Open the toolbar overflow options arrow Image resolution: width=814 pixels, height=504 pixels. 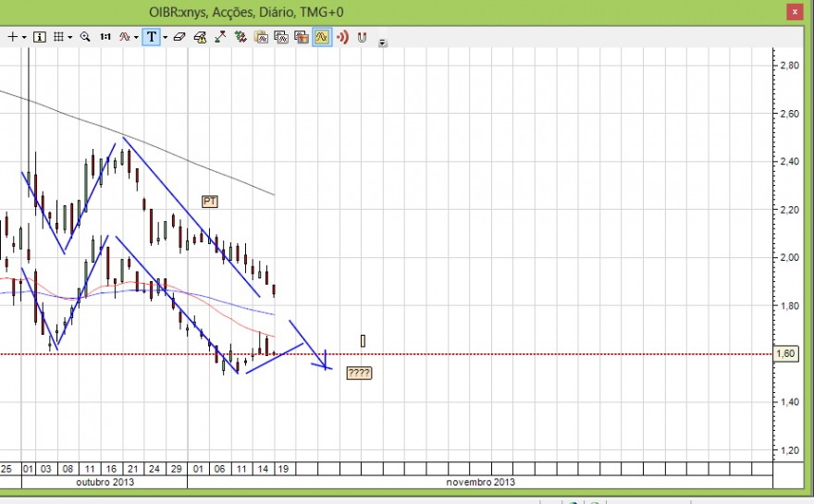coord(383,43)
